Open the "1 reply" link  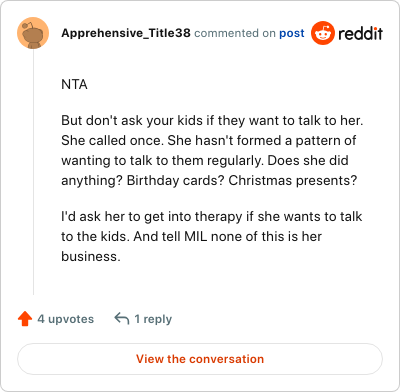[x=153, y=319]
